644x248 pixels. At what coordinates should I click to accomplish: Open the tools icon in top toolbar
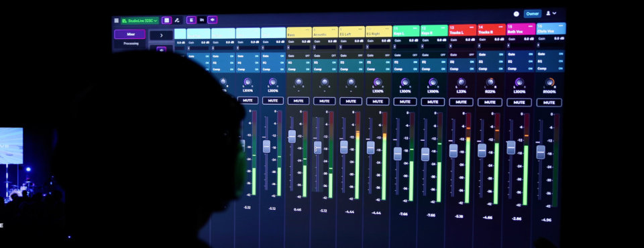tap(177, 20)
